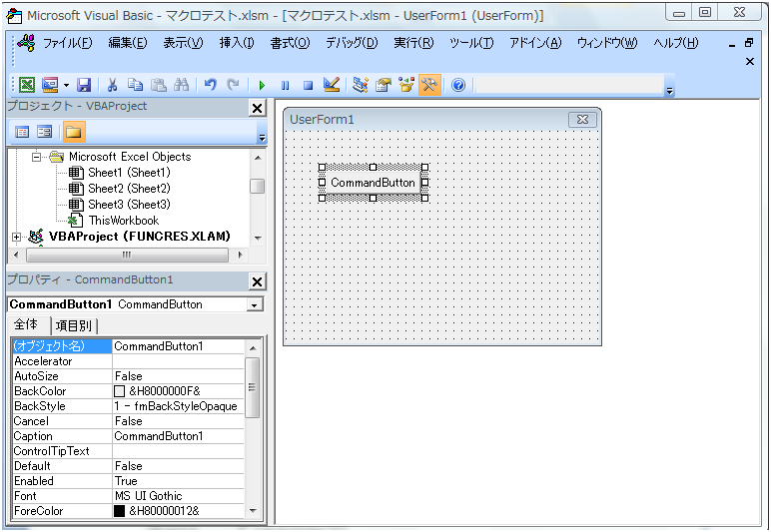This screenshot has height=532, width=771.
Task: Select Sheet3 (Sheet3) in project tree
Action: click(x=129, y=205)
